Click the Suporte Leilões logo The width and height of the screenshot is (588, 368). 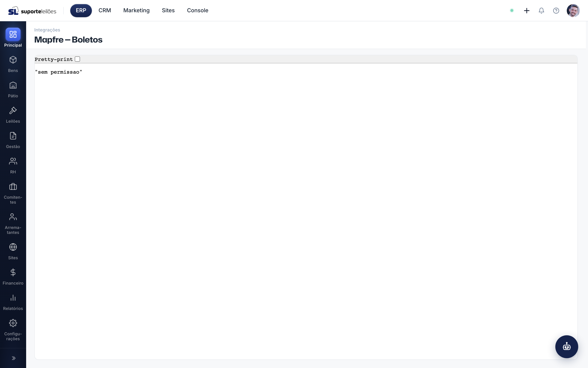(32, 11)
